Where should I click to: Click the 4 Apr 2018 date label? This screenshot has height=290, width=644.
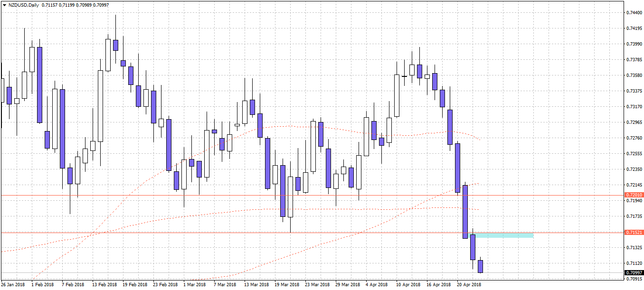tap(377, 285)
